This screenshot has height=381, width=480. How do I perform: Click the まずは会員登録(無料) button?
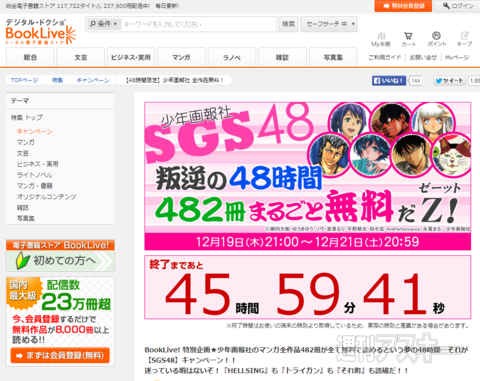point(60,355)
